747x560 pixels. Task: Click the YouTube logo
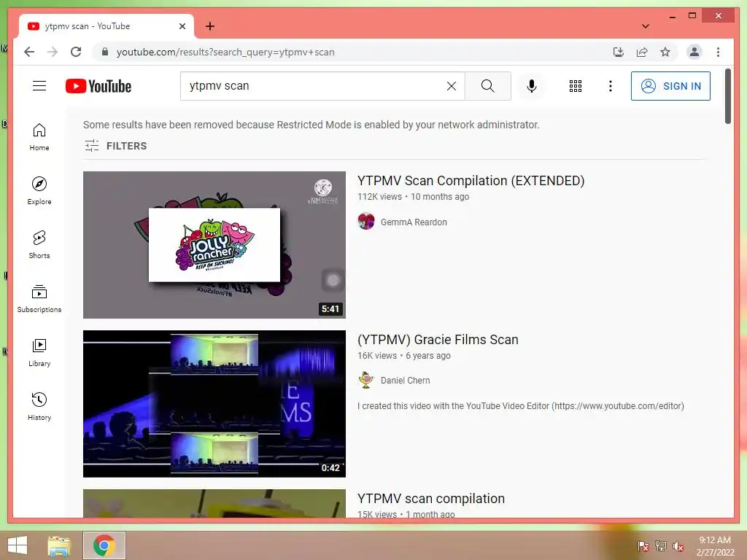pos(98,86)
